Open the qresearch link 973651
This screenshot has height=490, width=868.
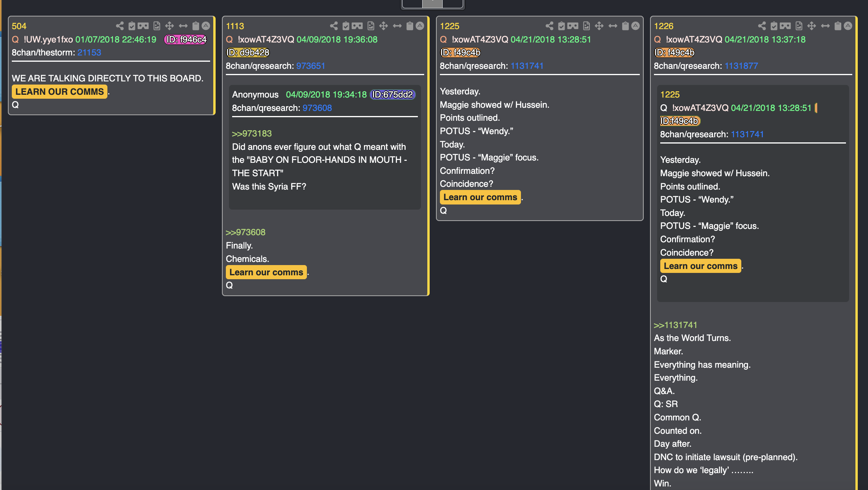310,66
